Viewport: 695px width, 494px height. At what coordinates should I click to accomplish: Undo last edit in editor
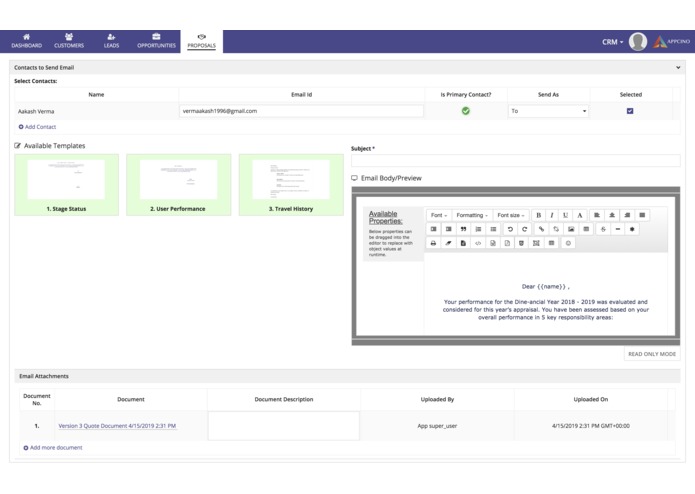click(510, 229)
